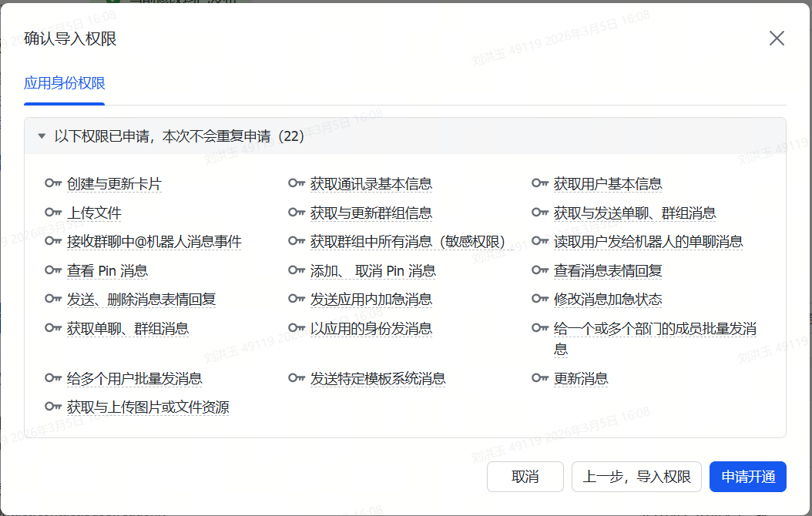Image resolution: width=812 pixels, height=516 pixels.
Task: Collapse the 以下权限已申请 section triangle
Action: click(x=42, y=136)
